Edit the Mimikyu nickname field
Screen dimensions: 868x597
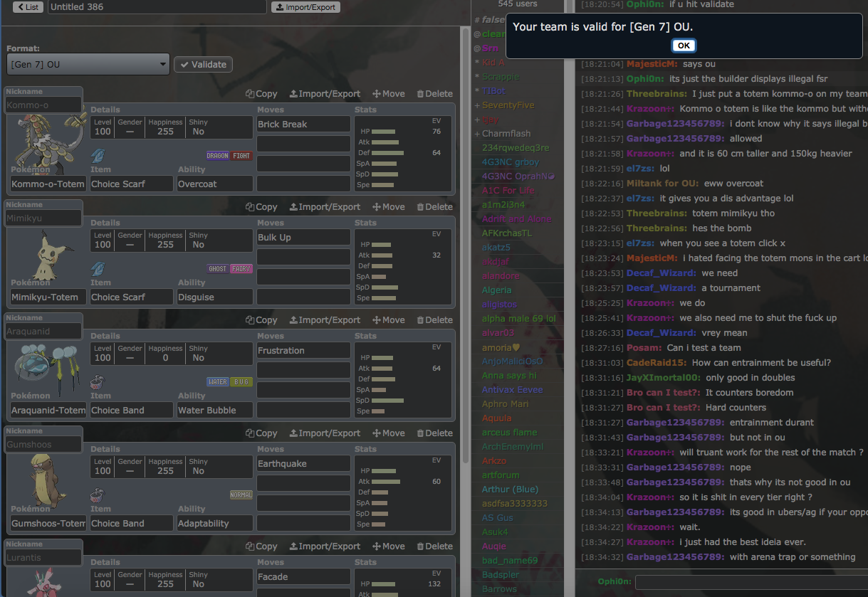(x=43, y=218)
